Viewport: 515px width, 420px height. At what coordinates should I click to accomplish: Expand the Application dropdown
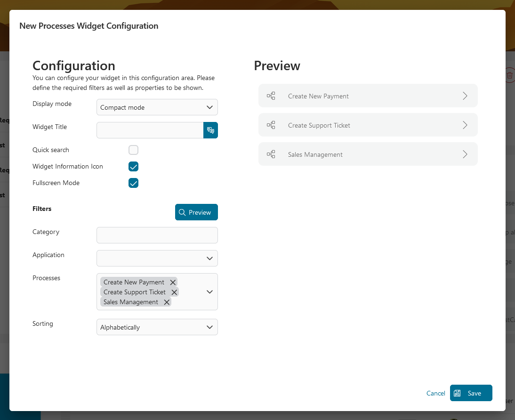pyautogui.click(x=157, y=258)
